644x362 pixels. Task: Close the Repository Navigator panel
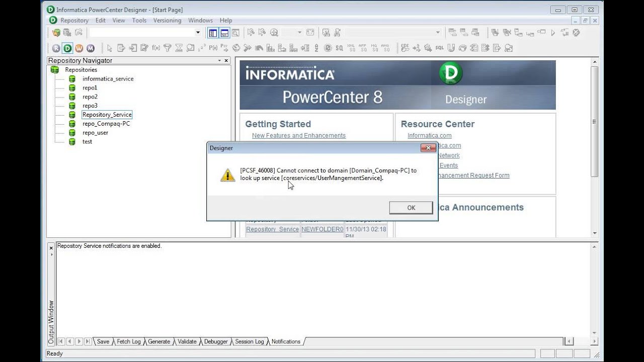click(226, 60)
